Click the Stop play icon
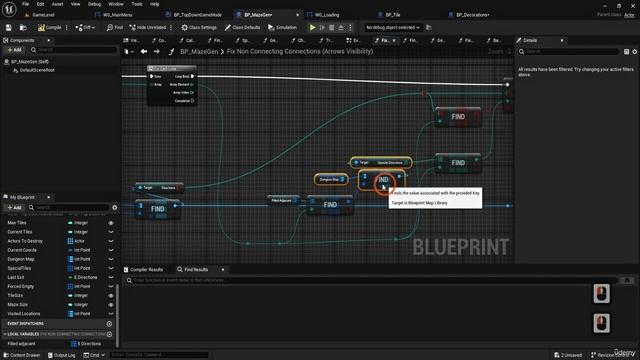 pos(331,27)
